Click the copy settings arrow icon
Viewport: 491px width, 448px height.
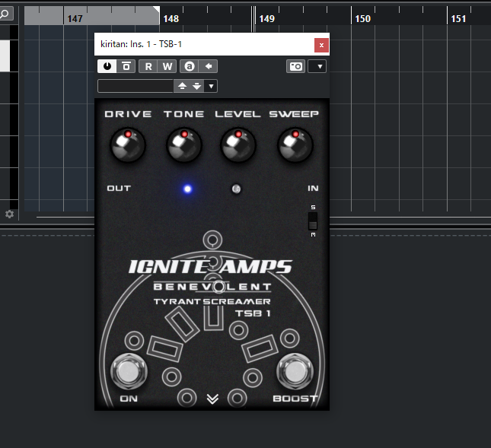pyautogui.click(x=209, y=66)
